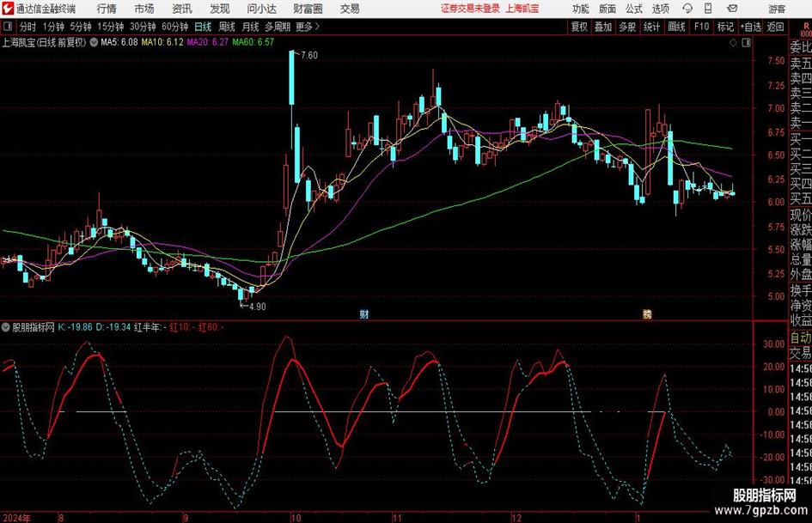Click the D:-19.34 indicator value
Viewport: 812px width, 523px height.
click(x=113, y=327)
